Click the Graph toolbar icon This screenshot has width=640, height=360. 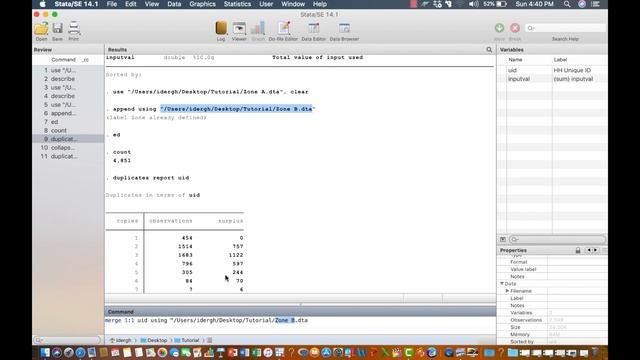tap(258, 28)
